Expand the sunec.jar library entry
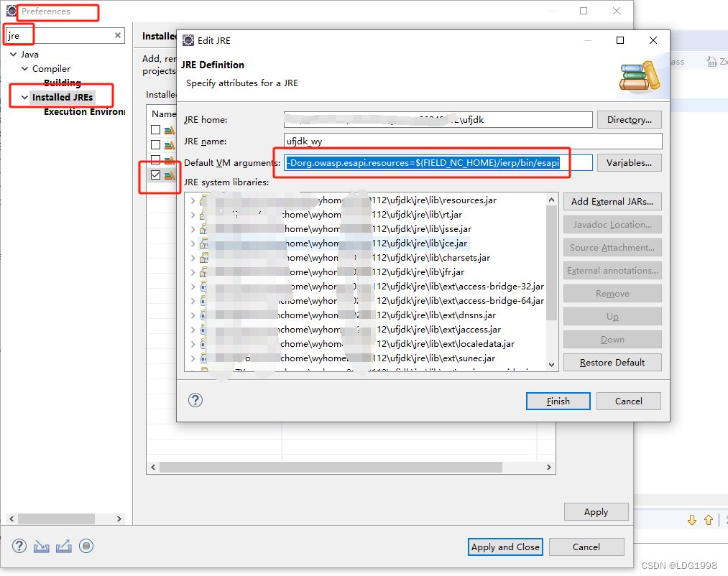 point(193,358)
